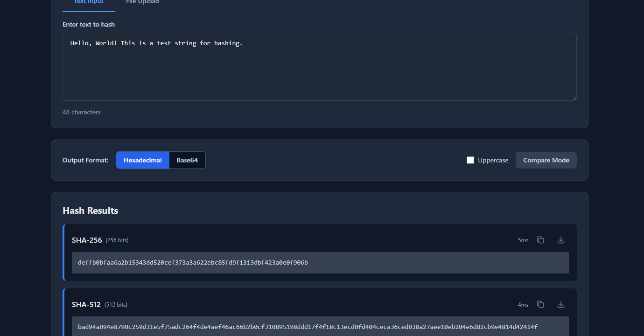Copy the SHA-512 hash value
The image size is (644, 336).
540,304
